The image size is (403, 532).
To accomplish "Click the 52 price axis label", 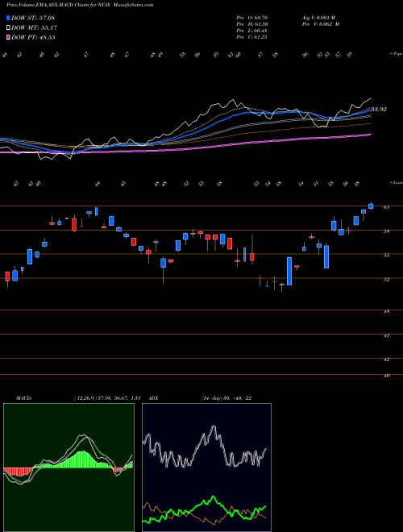I will [x=386, y=279].
